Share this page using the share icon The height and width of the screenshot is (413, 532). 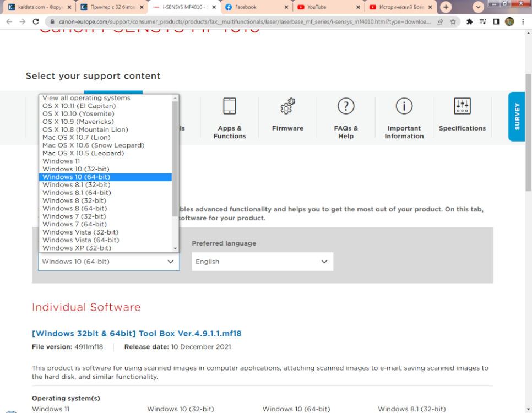tap(439, 21)
